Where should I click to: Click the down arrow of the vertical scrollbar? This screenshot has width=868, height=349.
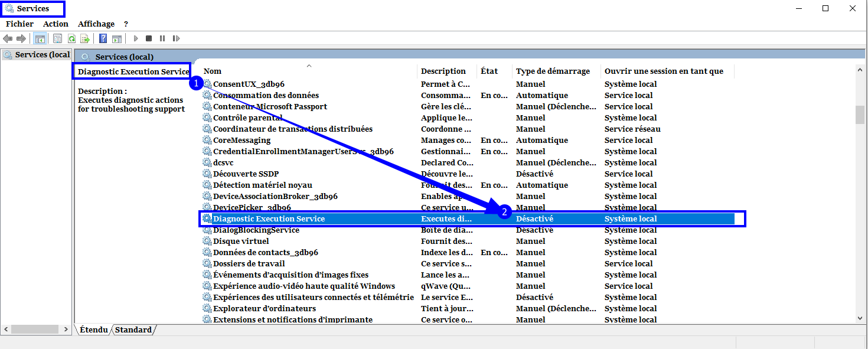point(860,318)
